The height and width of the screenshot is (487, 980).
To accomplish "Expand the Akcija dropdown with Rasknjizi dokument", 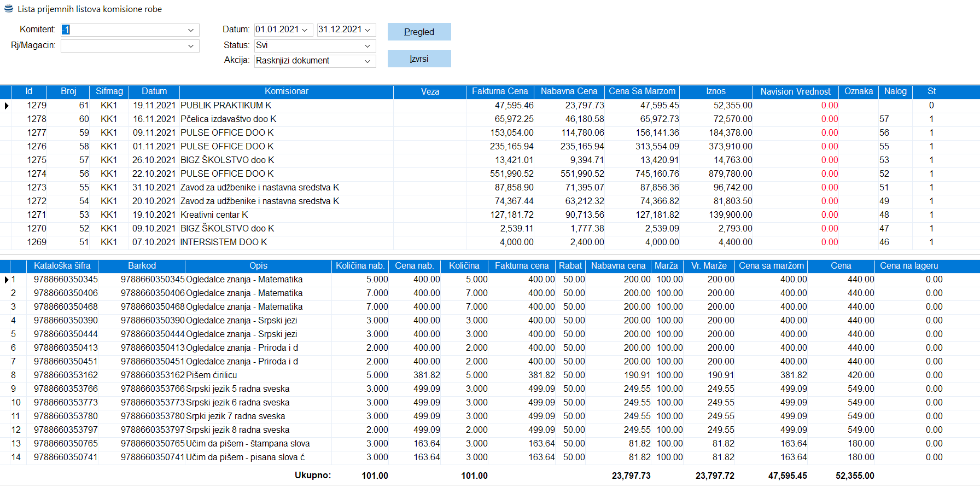I will pyautogui.click(x=367, y=61).
